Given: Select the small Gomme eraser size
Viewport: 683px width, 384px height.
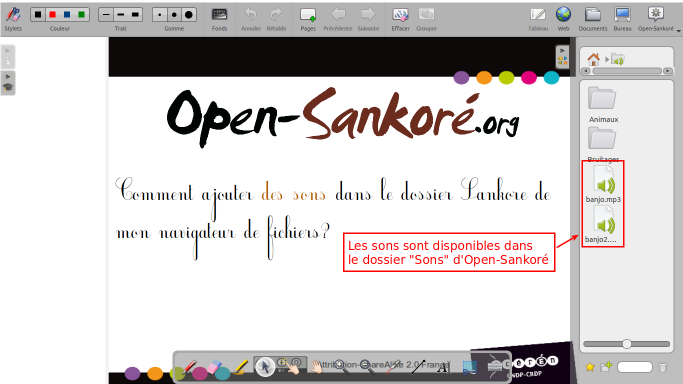Looking at the screenshot, I should 160,15.
